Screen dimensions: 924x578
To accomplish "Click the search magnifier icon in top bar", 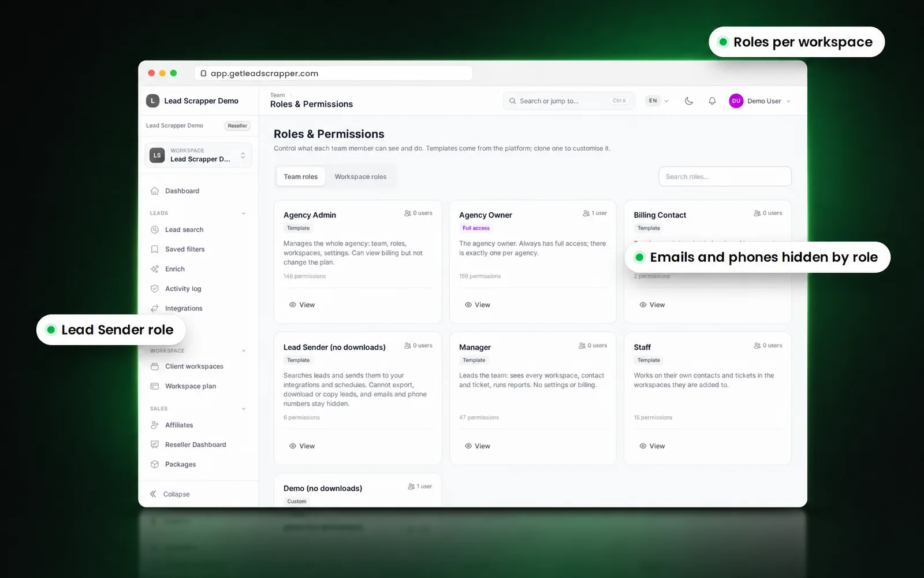I will pyautogui.click(x=512, y=101).
